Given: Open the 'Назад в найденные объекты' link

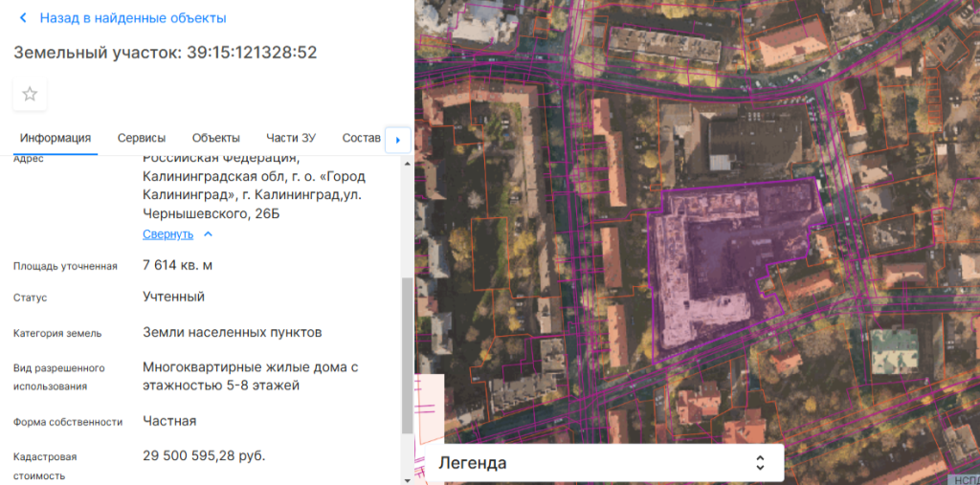Looking at the screenshot, I should [133, 18].
